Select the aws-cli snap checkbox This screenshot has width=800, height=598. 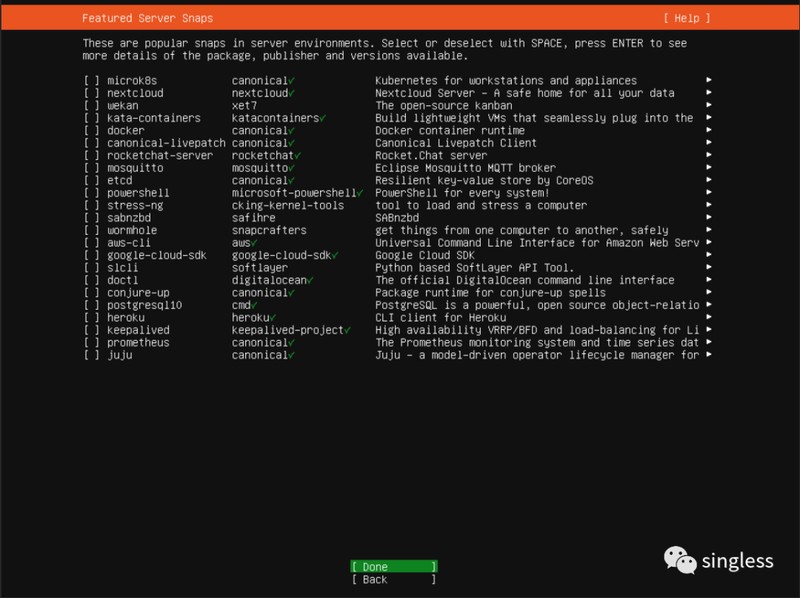[92, 243]
